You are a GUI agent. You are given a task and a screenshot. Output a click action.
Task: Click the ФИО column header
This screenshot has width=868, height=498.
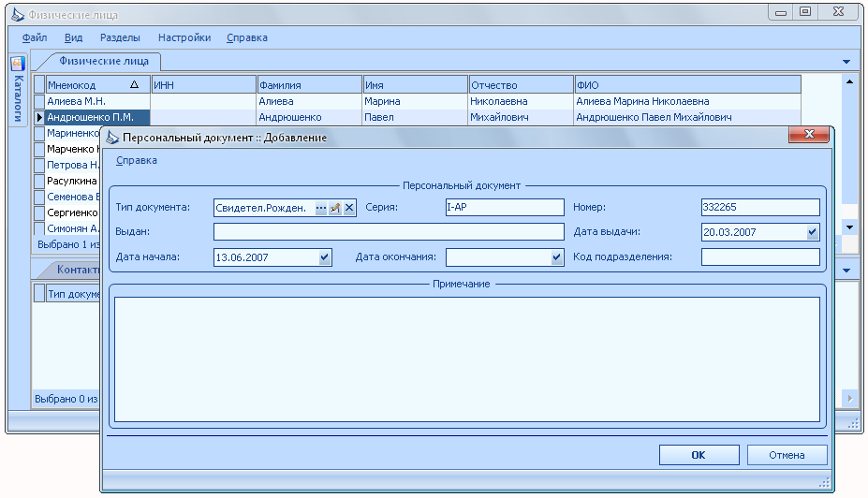coord(687,84)
